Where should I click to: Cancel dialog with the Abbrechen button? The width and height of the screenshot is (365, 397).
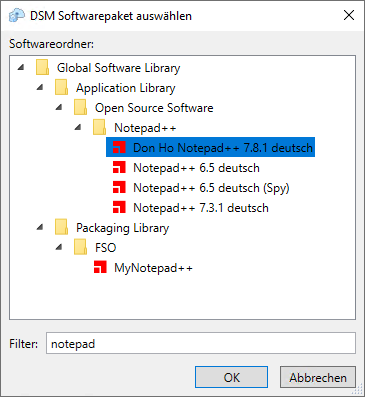(x=318, y=377)
